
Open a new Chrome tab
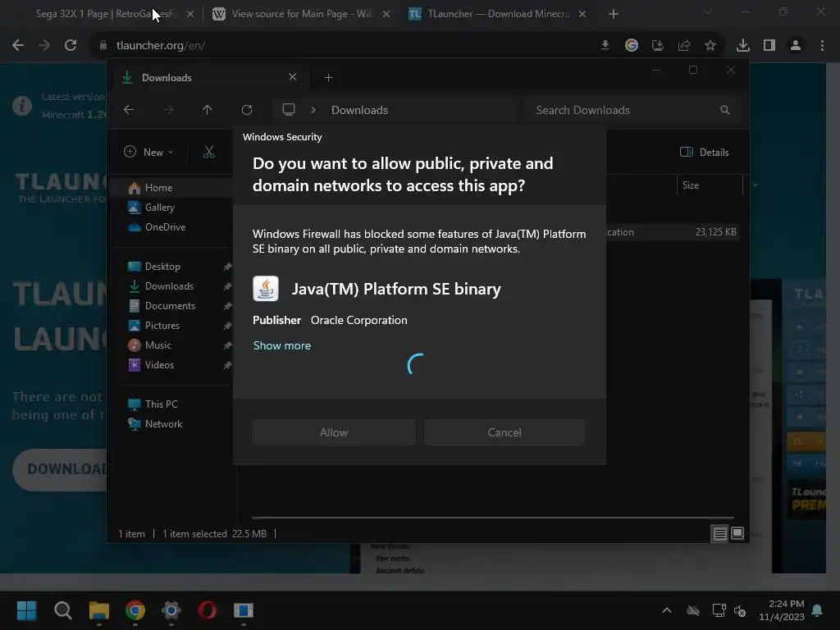click(x=614, y=14)
